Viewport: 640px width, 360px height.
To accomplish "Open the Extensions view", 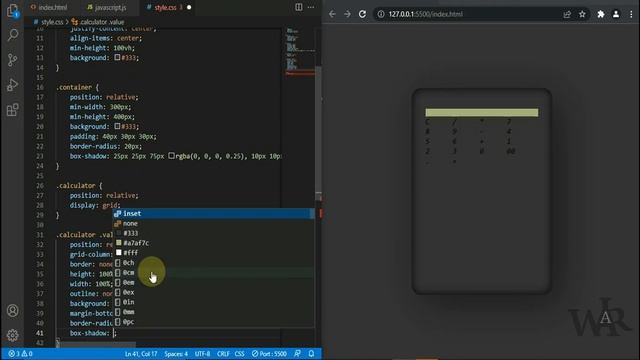I will (13, 109).
